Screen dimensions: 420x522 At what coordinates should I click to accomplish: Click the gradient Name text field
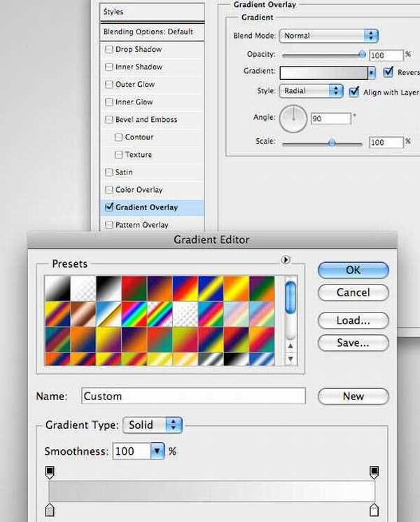pos(193,396)
